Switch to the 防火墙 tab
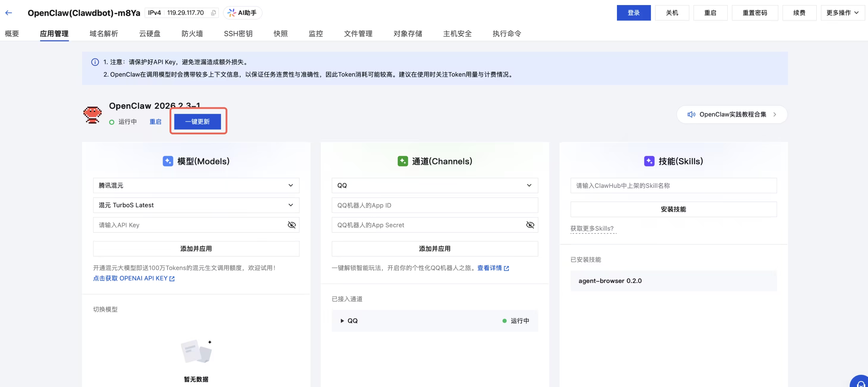868x387 pixels. tap(192, 33)
